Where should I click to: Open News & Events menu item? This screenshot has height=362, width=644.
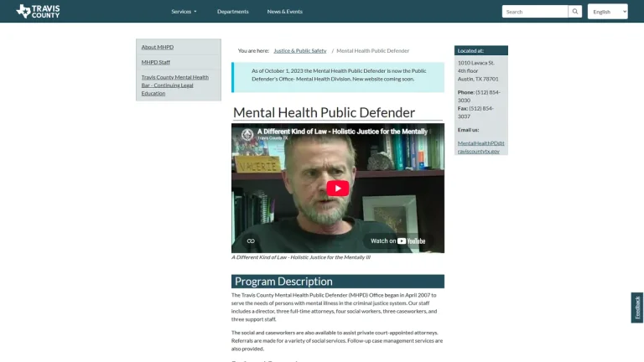click(x=284, y=12)
